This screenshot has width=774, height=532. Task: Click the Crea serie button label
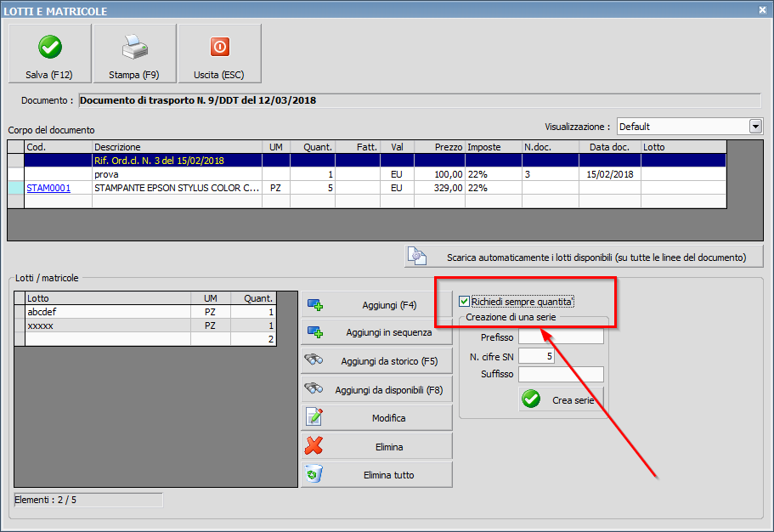click(x=573, y=400)
